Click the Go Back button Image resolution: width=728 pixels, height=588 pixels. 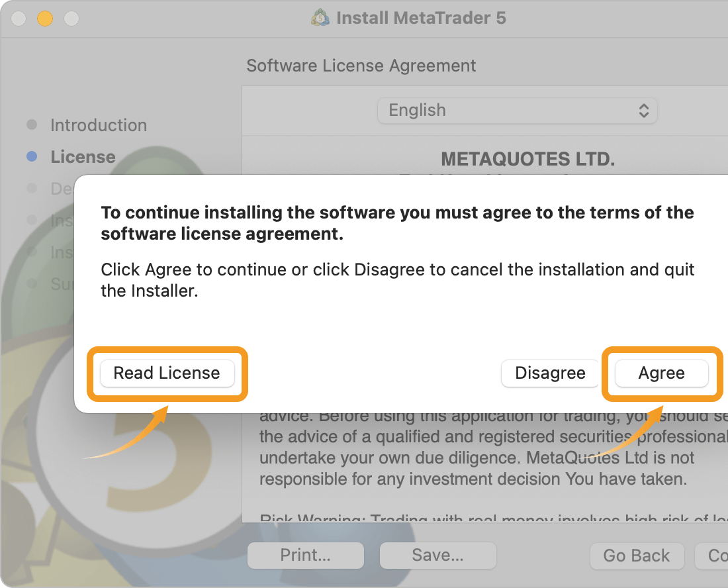pyautogui.click(x=637, y=556)
